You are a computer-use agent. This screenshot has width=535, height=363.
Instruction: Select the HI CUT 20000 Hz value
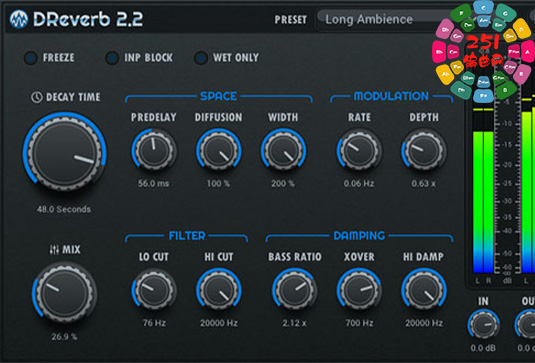[219, 323]
